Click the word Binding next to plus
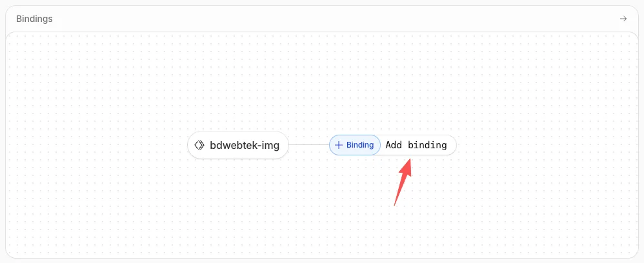The image size is (644, 263). coord(360,145)
